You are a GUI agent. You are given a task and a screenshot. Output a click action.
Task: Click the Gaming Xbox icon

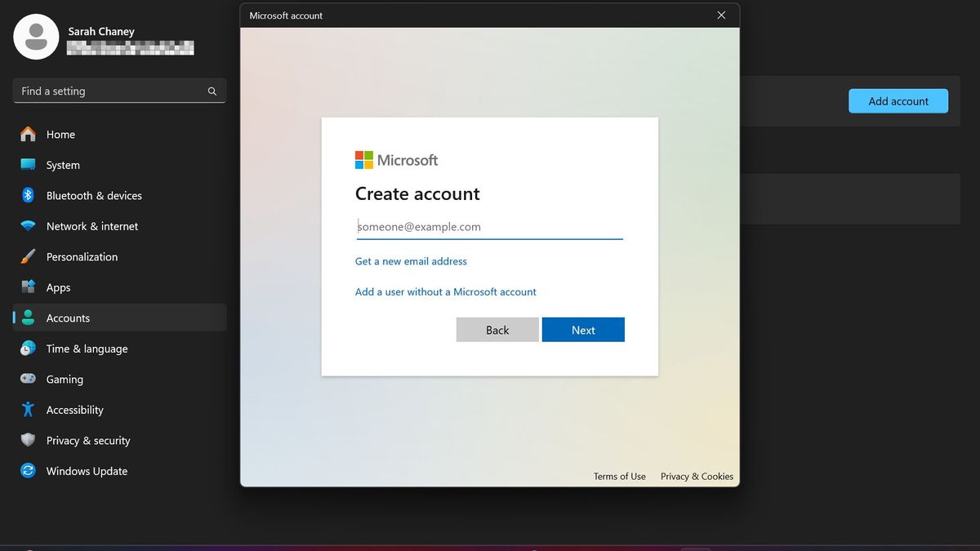point(27,379)
